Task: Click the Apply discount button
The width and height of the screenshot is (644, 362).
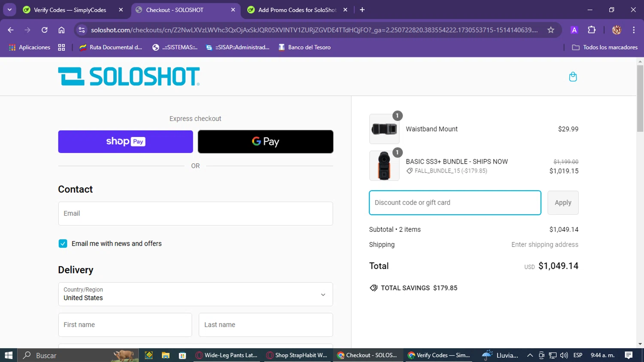Action: pos(563,203)
